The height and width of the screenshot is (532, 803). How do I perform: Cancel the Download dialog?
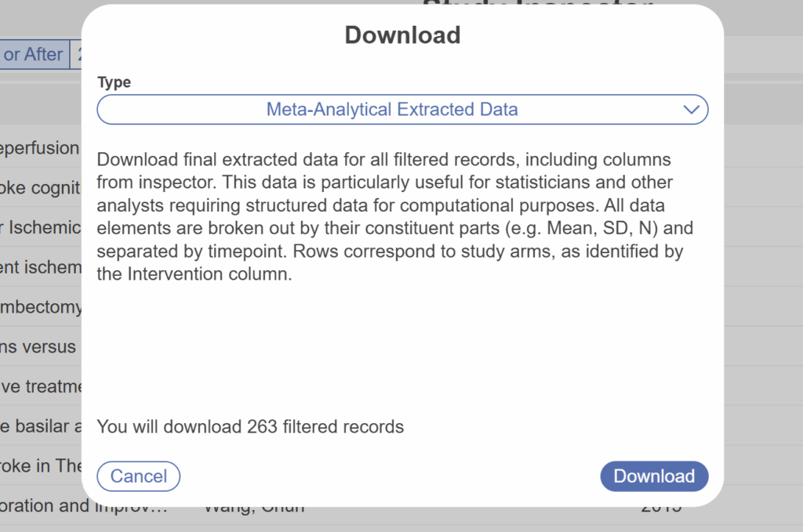pos(138,476)
